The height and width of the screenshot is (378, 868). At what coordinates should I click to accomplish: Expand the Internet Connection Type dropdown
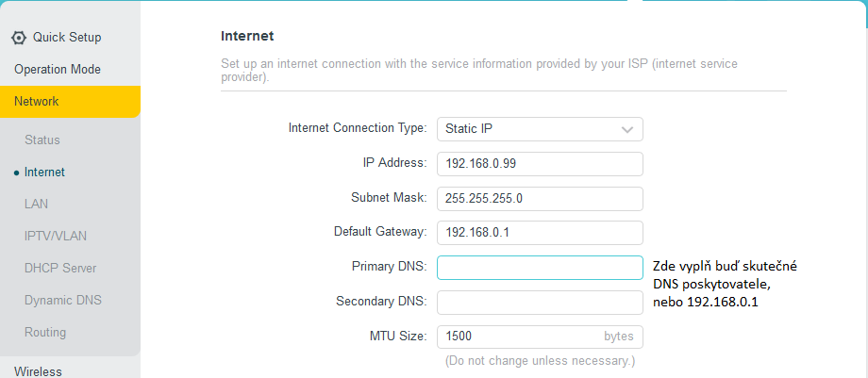[x=528, y=129]
